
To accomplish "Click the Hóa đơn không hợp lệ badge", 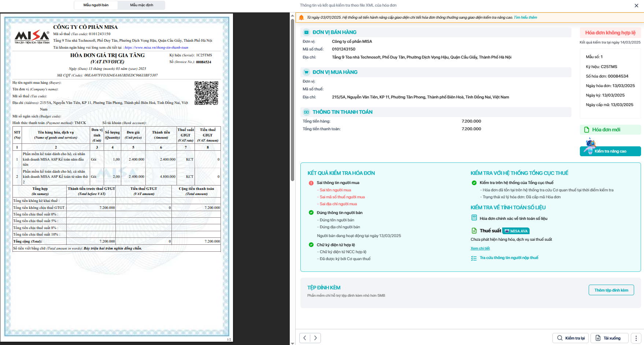I will (x=610, y=33).
